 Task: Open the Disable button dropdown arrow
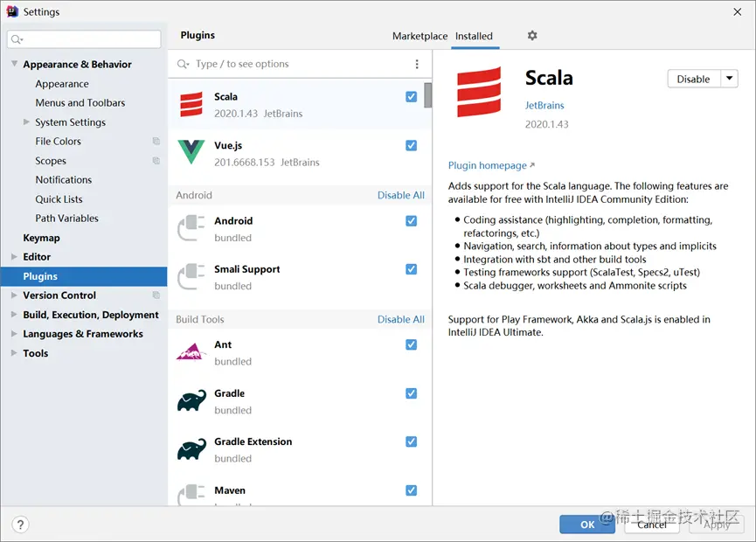(x=730, y=79)
